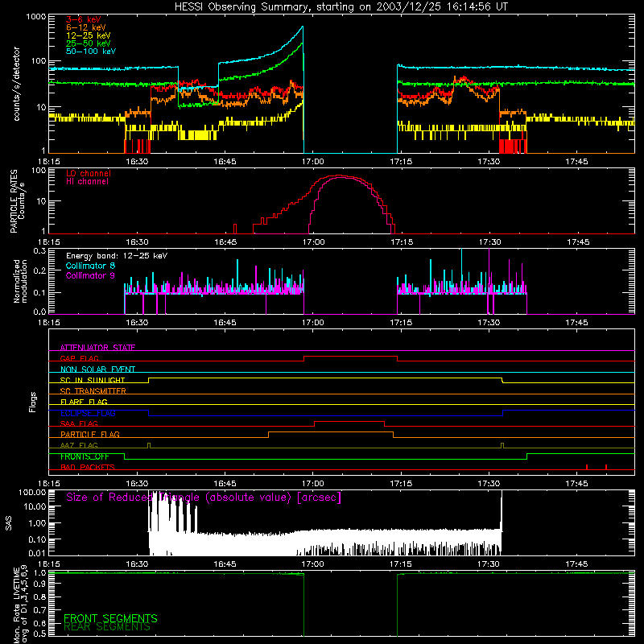Click the Normalized modulation axis label
Image resolution: width=644 pixels, height=644 pixels.
click(20, 281)
